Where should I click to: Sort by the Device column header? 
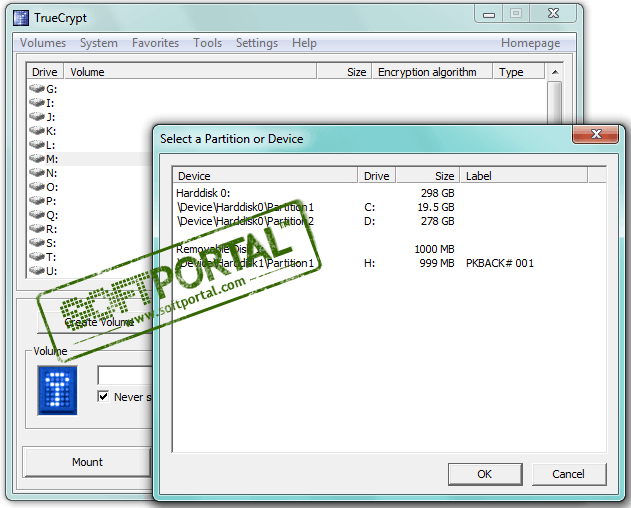(x=265, y=176)
